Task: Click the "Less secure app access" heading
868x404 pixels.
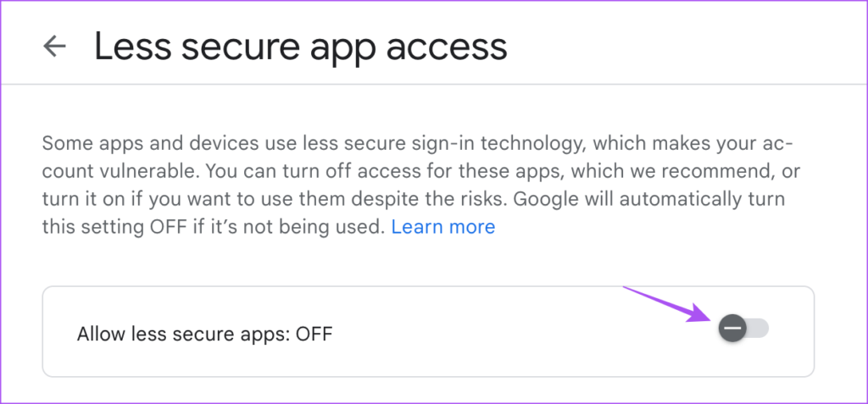Action: click(x=300, y=47)
